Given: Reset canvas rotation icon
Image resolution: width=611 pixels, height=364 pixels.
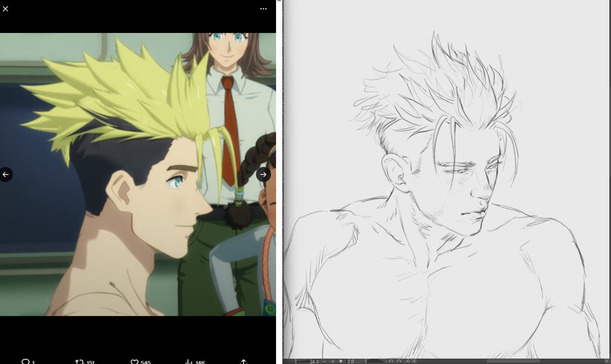Looking at the screenshot, I should click(x=408, y=361).
